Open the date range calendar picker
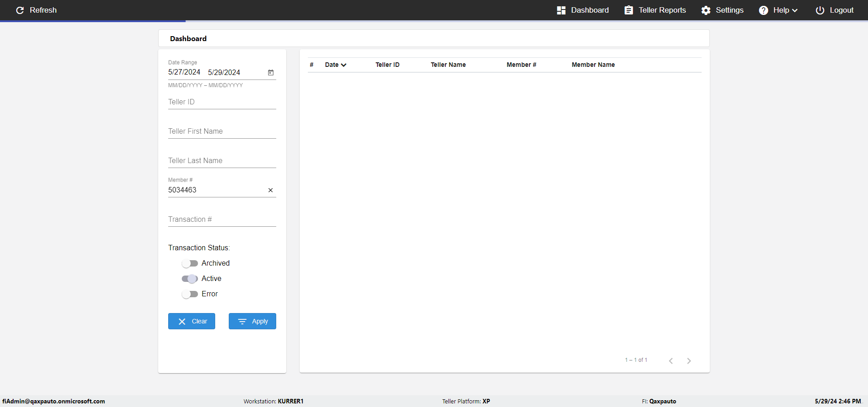 (271, 72)
